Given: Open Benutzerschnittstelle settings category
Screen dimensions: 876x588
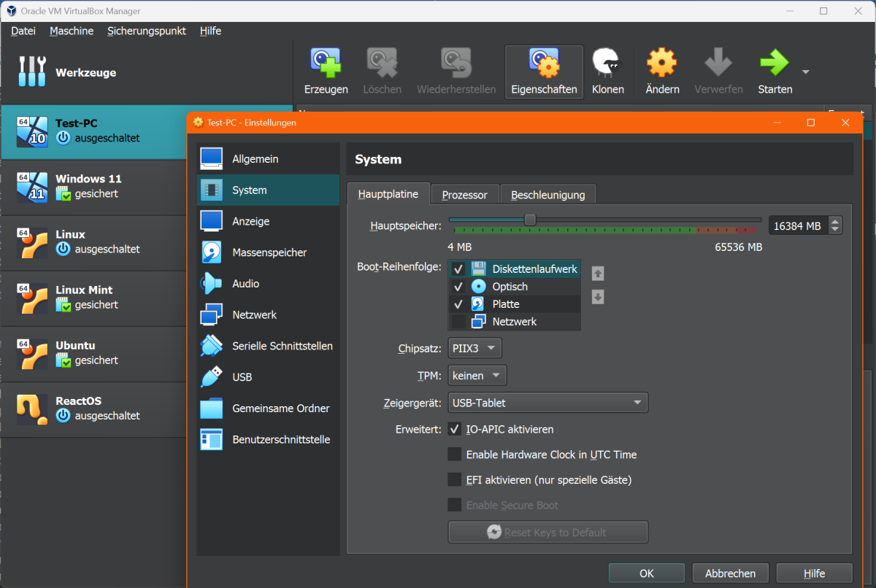Looking at the screenshot, I should tap(268, 440).
